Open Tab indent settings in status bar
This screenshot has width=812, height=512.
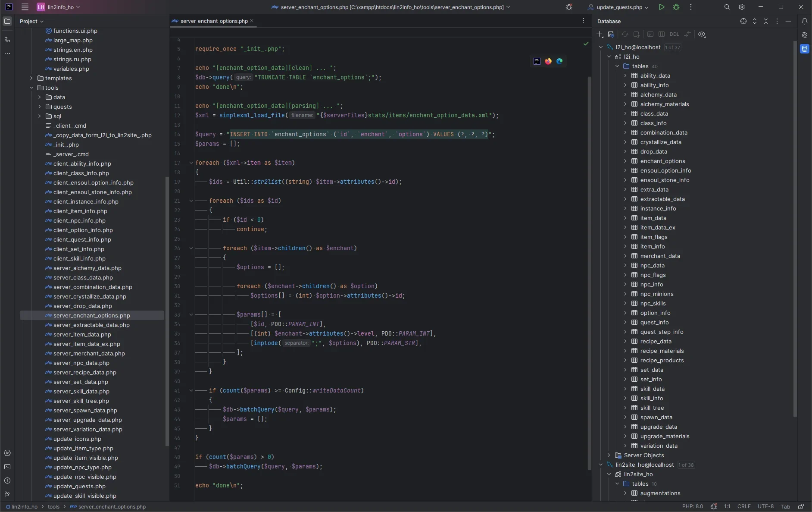[785, 506]
